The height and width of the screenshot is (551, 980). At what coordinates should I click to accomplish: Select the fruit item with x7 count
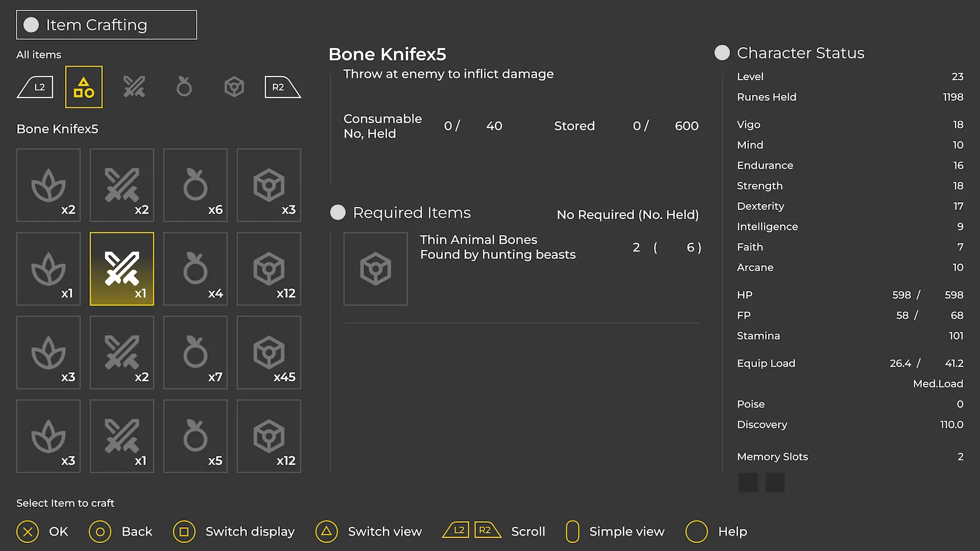coord(195,353)
